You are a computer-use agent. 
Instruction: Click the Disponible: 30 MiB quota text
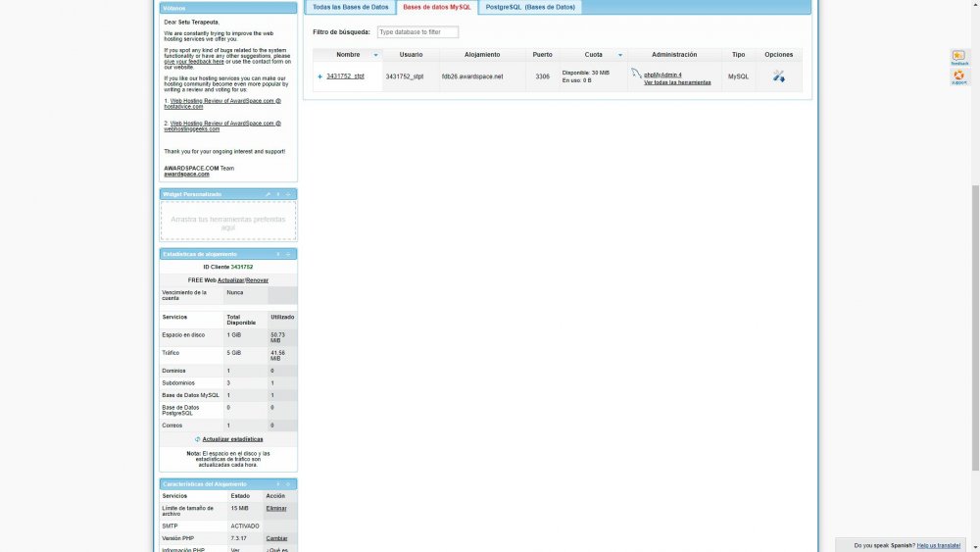click(586, 73)
